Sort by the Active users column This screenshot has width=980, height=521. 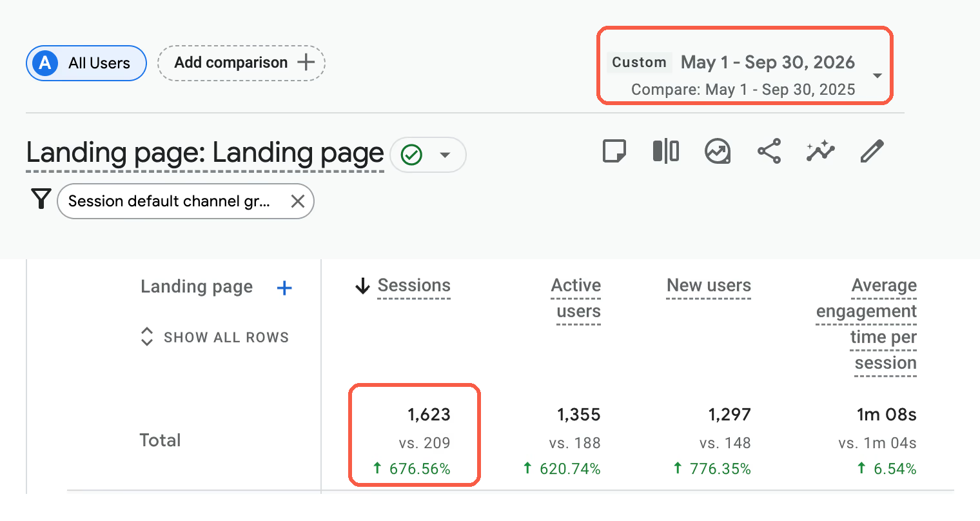[576, 299]
